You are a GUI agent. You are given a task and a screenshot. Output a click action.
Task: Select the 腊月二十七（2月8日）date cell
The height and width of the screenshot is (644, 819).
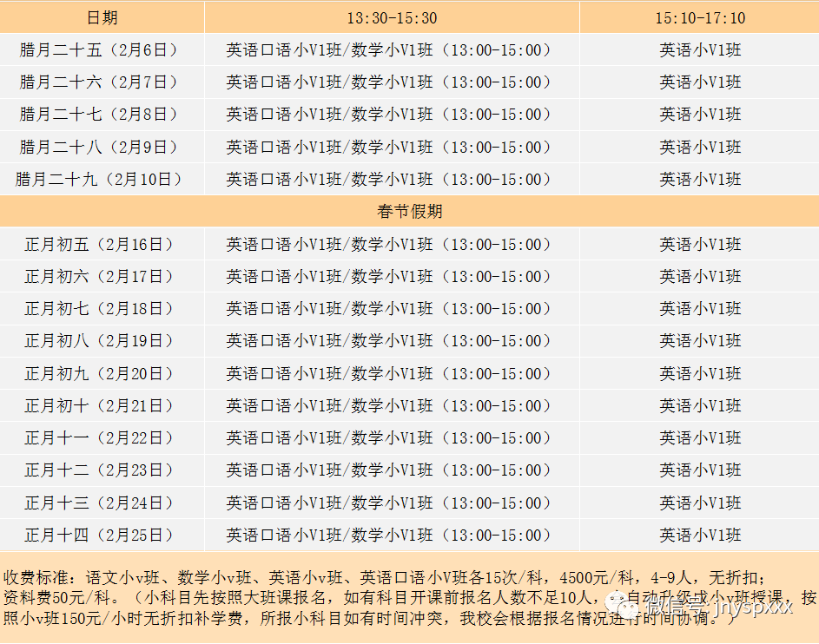coord(102,115)
